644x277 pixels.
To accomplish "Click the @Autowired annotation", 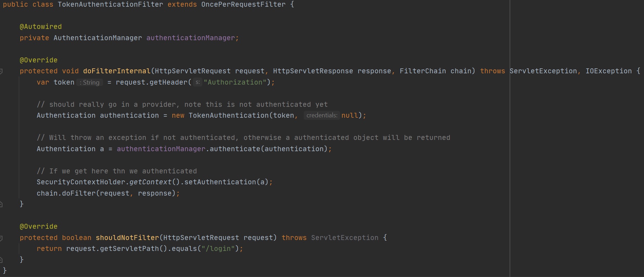I will [x=40, y=27].
